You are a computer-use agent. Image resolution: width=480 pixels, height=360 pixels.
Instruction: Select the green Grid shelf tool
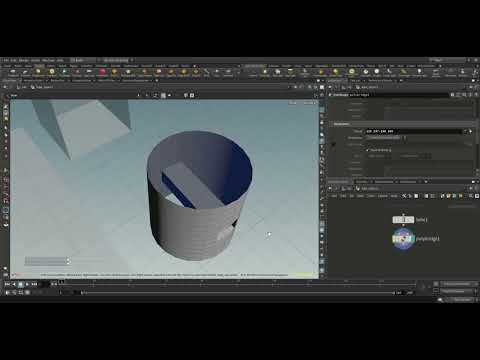tap(64, 73)
